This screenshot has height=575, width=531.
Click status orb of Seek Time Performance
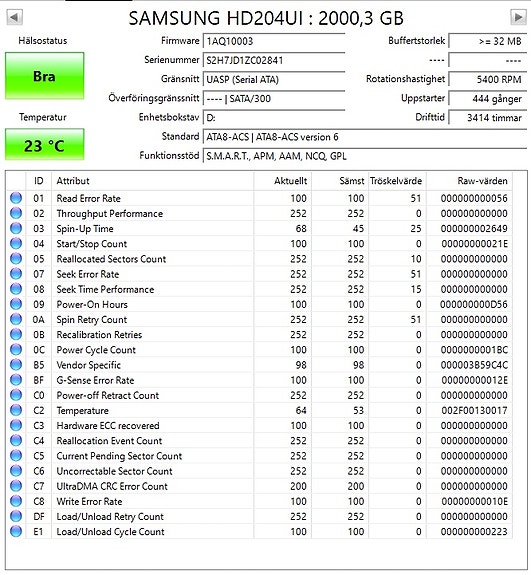click(16, 289)
